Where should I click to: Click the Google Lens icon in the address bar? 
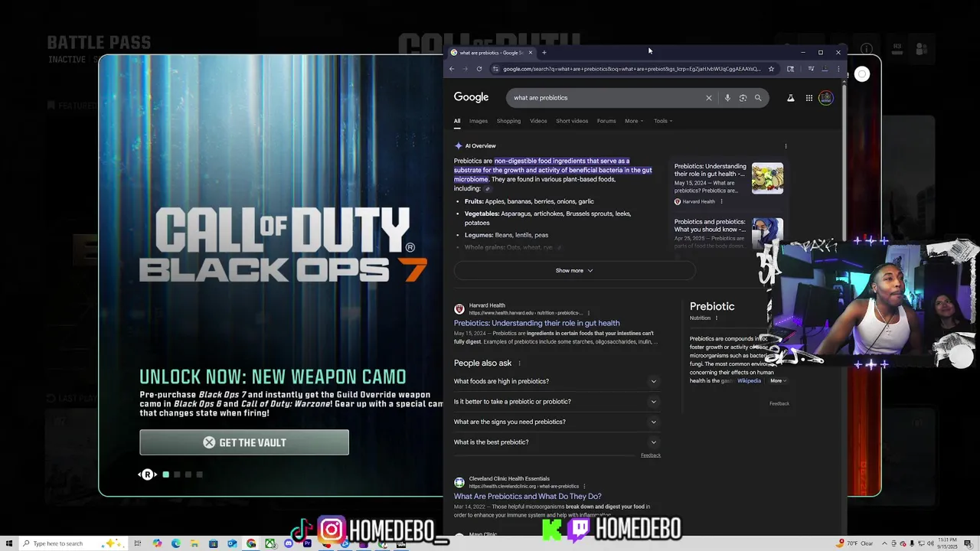(790, 69)
